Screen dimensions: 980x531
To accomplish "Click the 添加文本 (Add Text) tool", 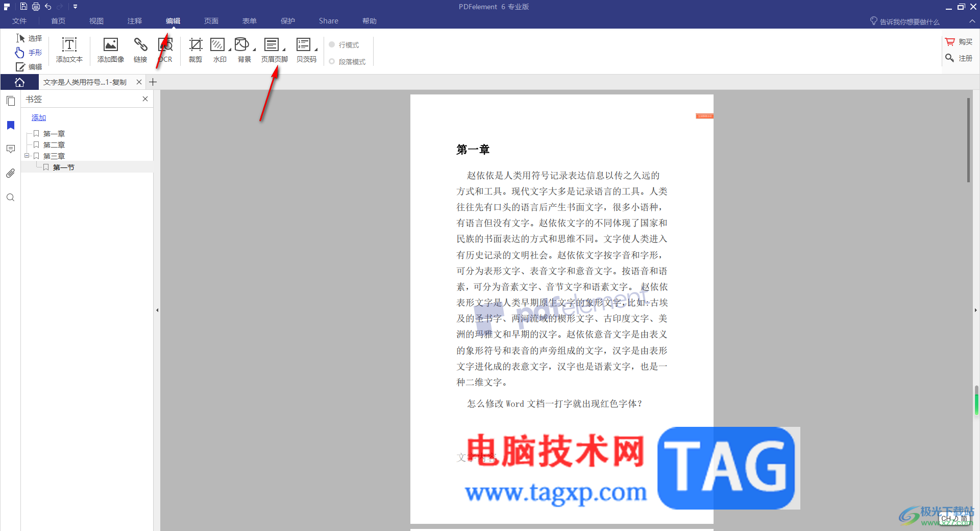I will (69, 50).
